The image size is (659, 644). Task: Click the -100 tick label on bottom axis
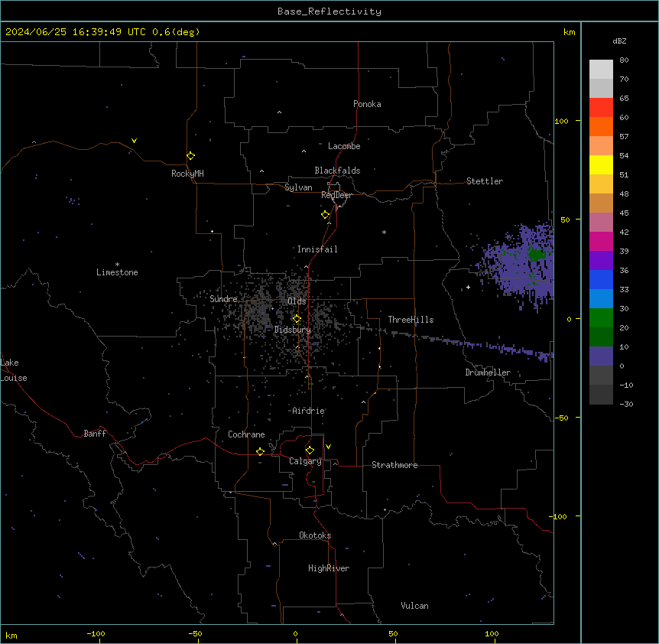(96, 634)
